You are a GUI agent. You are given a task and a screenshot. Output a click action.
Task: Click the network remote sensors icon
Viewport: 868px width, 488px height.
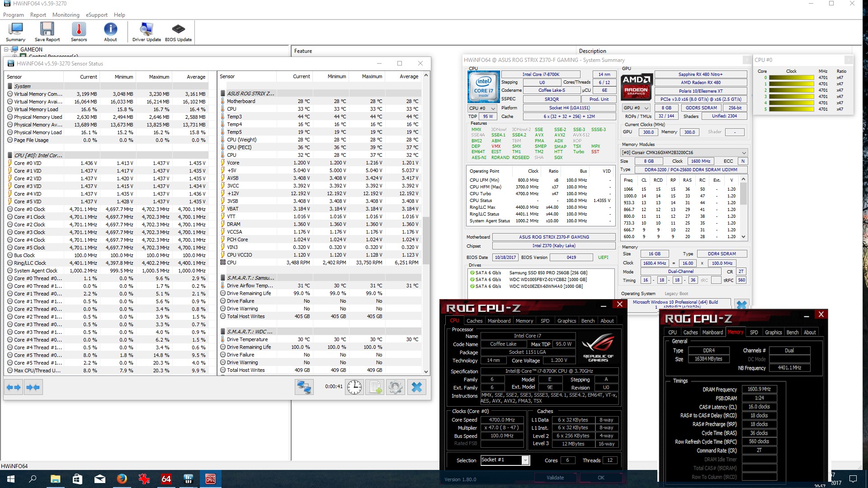[304, 387]
